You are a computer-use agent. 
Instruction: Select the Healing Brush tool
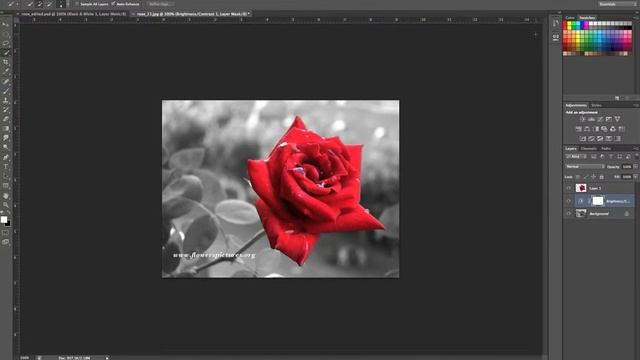(6, 81)
